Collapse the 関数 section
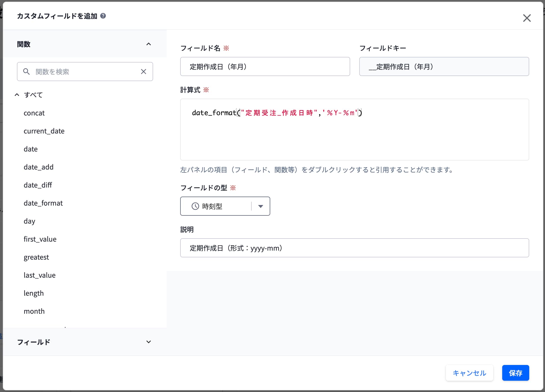 pos(149,44)
